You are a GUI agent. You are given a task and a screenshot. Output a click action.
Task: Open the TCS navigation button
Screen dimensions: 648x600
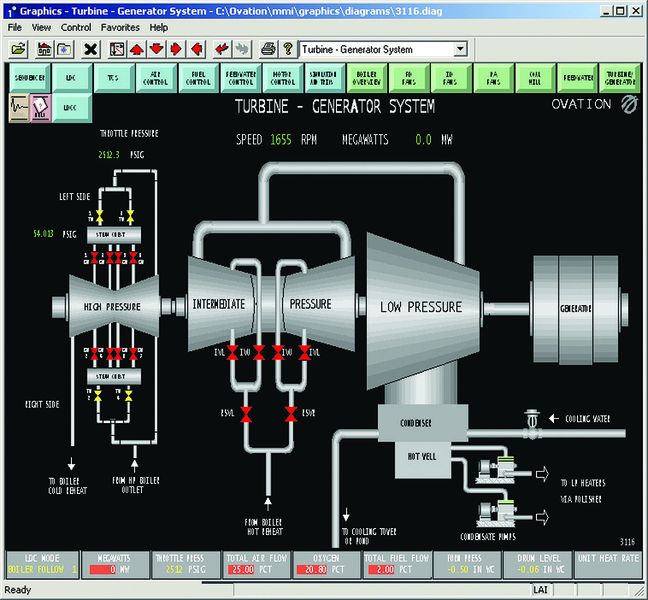pyautogui.click(x=114, y=78)
